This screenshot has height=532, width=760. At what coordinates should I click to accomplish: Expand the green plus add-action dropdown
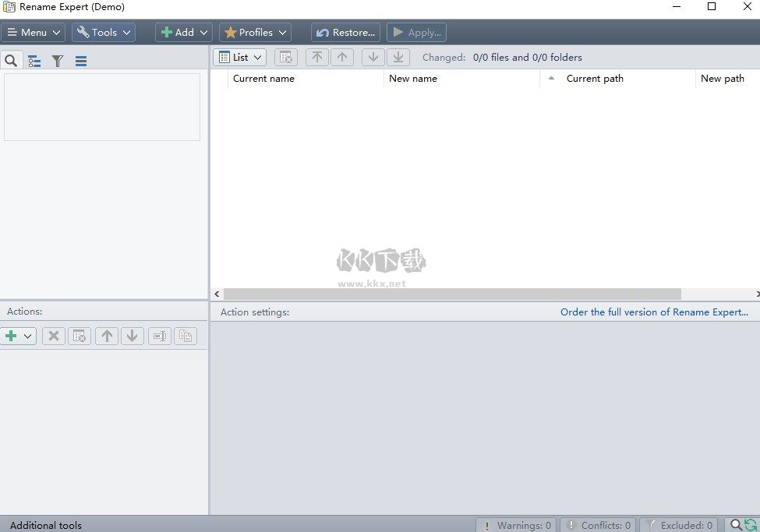pos(19,336)
